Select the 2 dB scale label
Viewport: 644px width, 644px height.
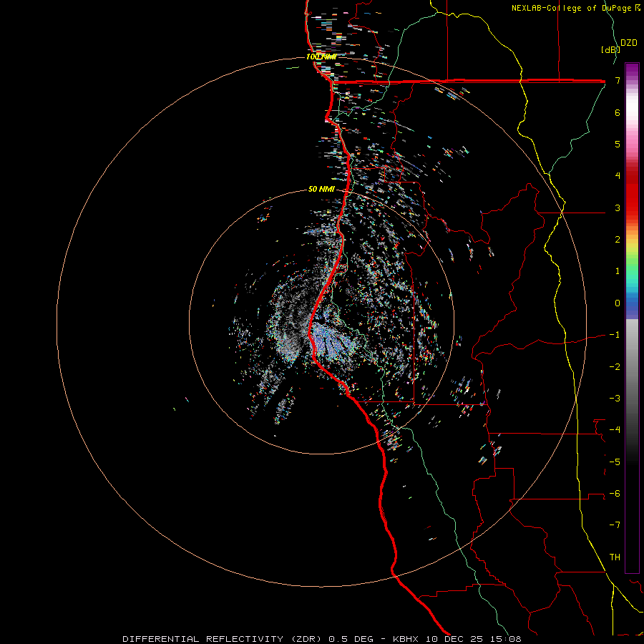pos(618,240)
